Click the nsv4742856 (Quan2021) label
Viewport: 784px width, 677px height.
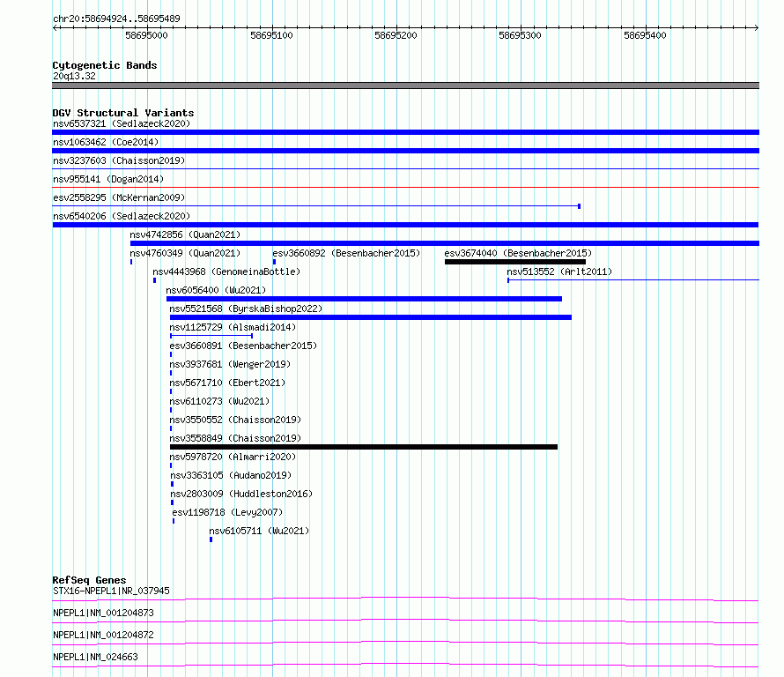185,234
